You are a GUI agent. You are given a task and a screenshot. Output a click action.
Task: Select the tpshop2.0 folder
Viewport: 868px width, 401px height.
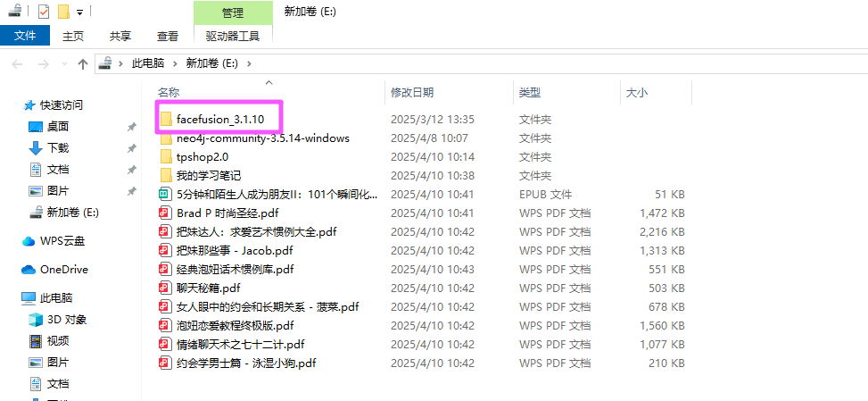(203, 157)
